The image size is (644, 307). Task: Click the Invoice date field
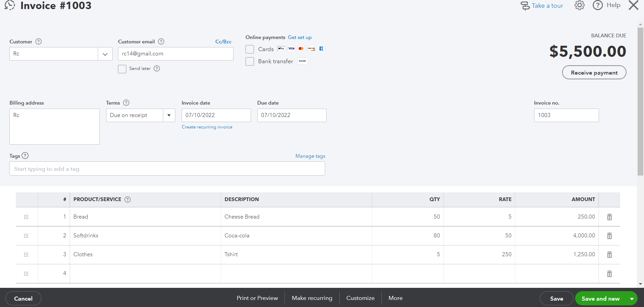216,115
